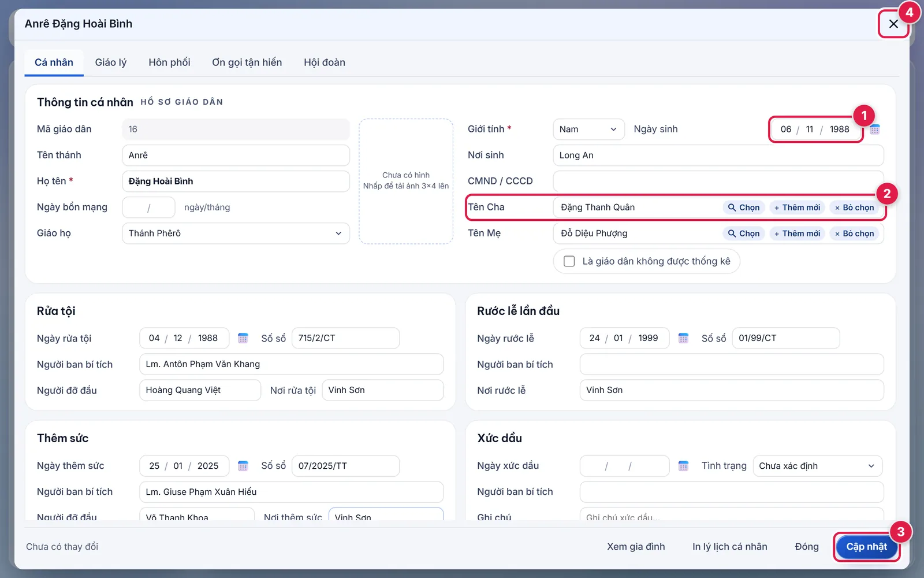Viewport: 924px width, 578px height.
Task: Open calendar picker for Ngày thêm sức
Action: [x=243, y=466]
